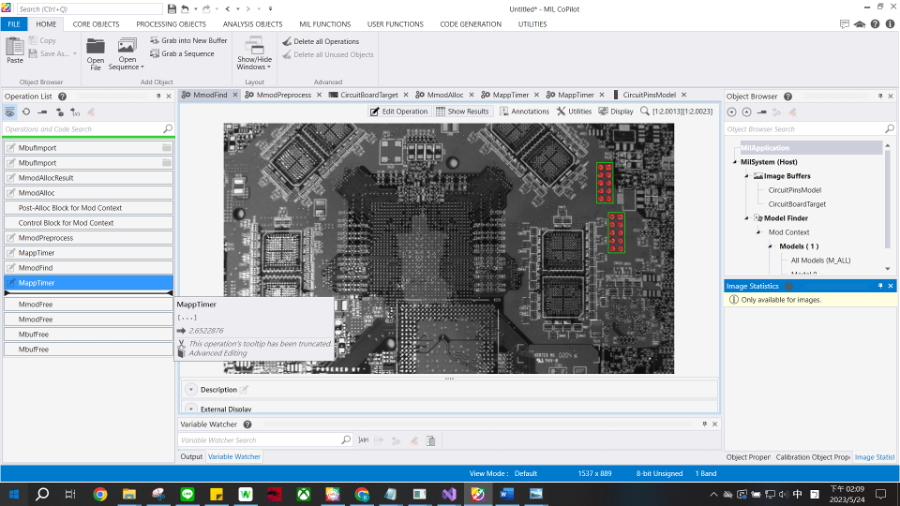Open Word from the Windows taskbar

point(507,494)
